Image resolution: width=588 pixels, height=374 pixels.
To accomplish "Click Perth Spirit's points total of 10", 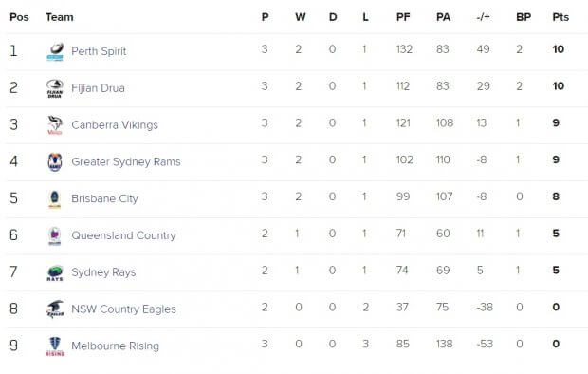I will tap(558, 49).
